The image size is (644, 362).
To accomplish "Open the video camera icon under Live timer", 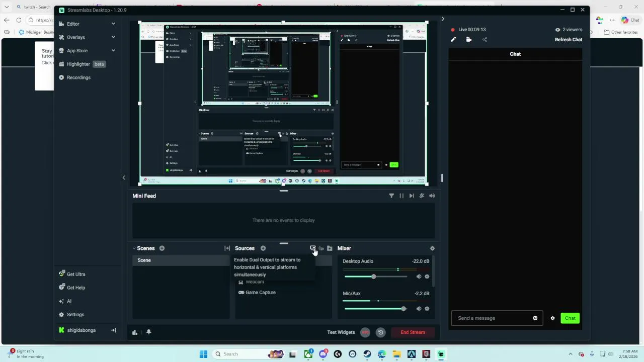I will point(469,40).
